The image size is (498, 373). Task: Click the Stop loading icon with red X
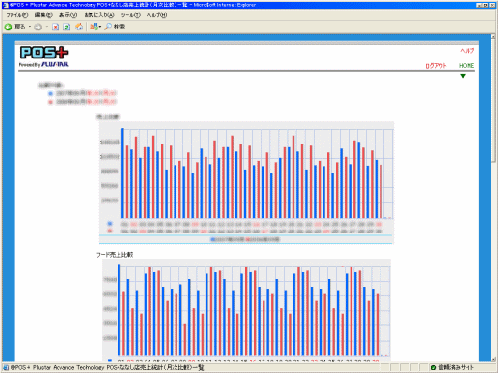(x=56, y=27)
